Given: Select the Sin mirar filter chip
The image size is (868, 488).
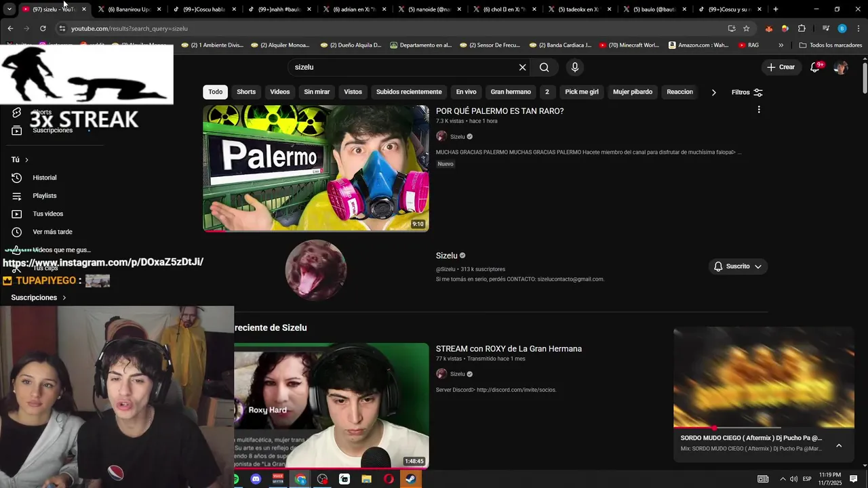Looking at the screenshot, I should coord(317,92).
